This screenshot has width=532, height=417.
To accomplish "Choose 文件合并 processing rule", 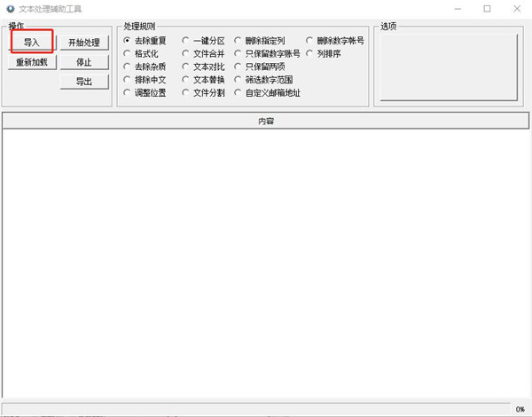I will (186, 53).
